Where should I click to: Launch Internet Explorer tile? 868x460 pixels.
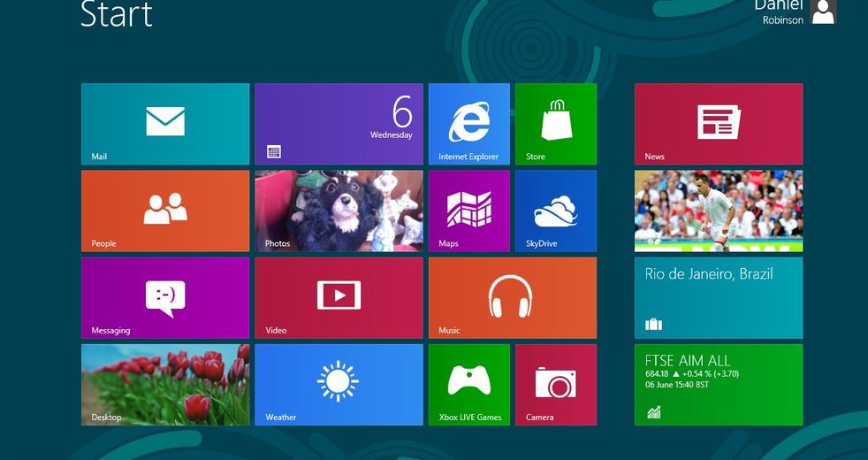(x=468, y=124)
